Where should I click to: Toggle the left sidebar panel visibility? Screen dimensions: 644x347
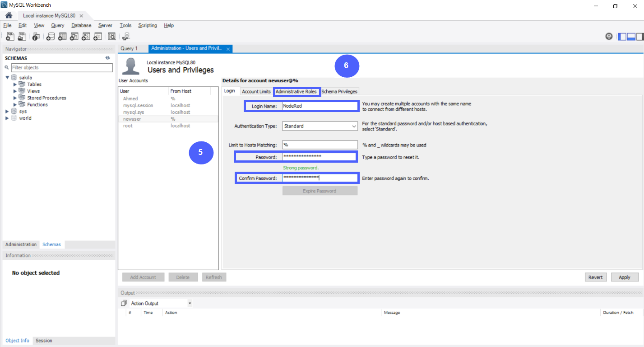click(x=622, y=37)
